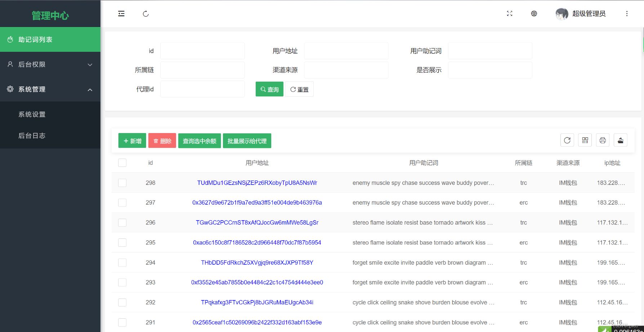Open the 是否展示 dropdown selector

(490, 70)
